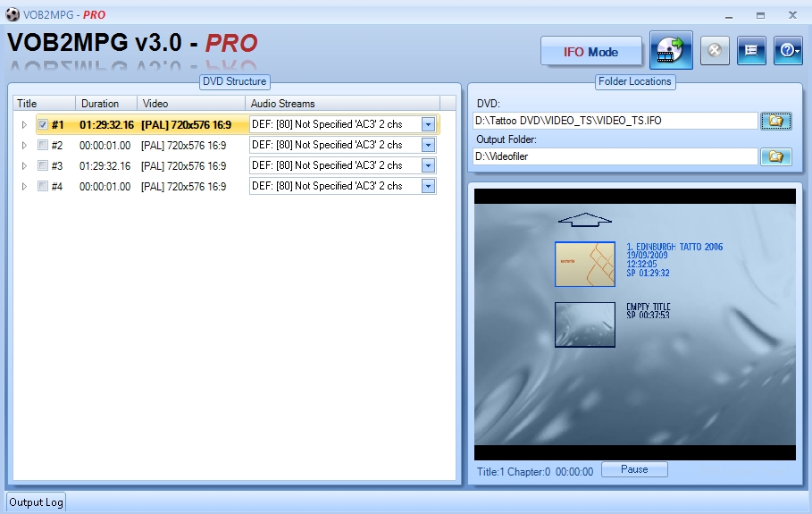
Task: Click the video format text of title #1
Action: (187, 124)
